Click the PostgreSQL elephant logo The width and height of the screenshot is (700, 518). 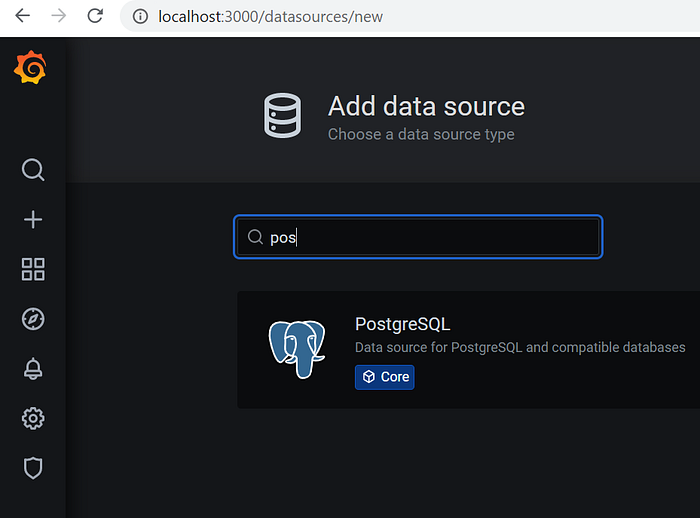tap(297, 349)
